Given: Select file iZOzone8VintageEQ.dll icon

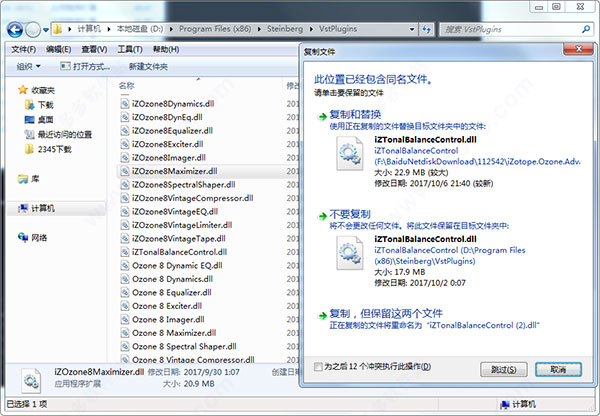Looking at the screenshot, I should coord(125,211).
